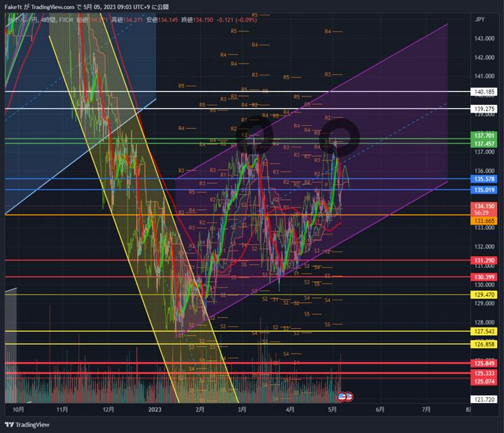Select the red 131.290 price label
504x433 pixels.
[484, 260]
